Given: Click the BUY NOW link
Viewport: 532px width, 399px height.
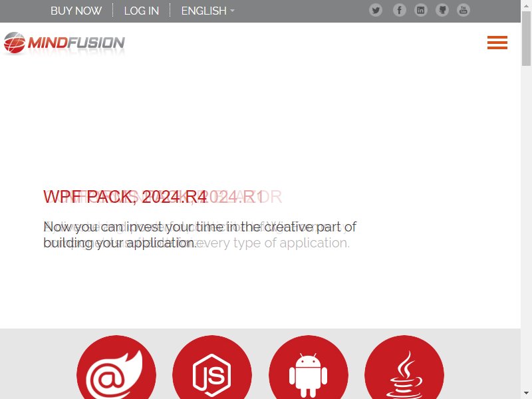Looking at the screenshot, I should (x=76, y=11).
